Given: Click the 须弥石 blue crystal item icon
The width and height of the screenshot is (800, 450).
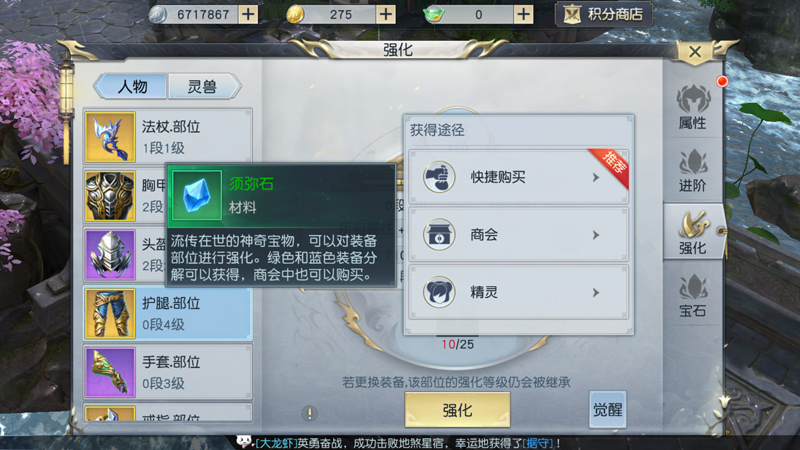Looking at the screenshot, I should pyautogui.click(x=196, y=195).
